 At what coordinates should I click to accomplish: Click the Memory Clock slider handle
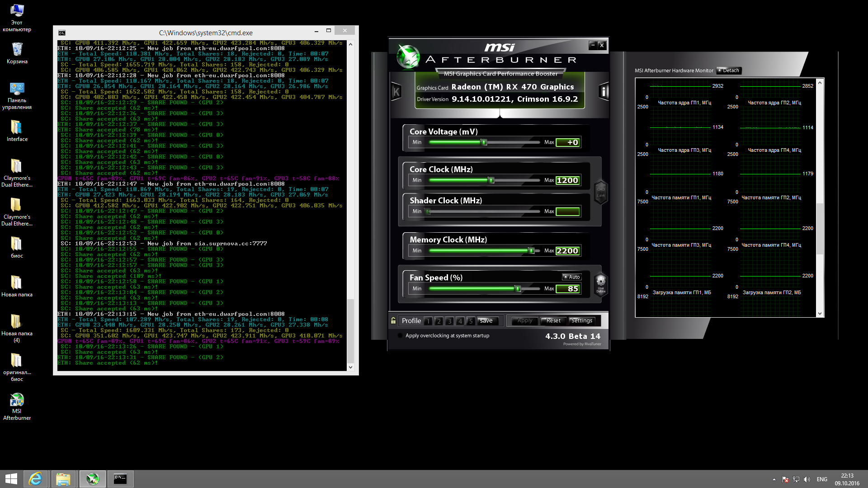pyautogui.click(x=531, y=251)
